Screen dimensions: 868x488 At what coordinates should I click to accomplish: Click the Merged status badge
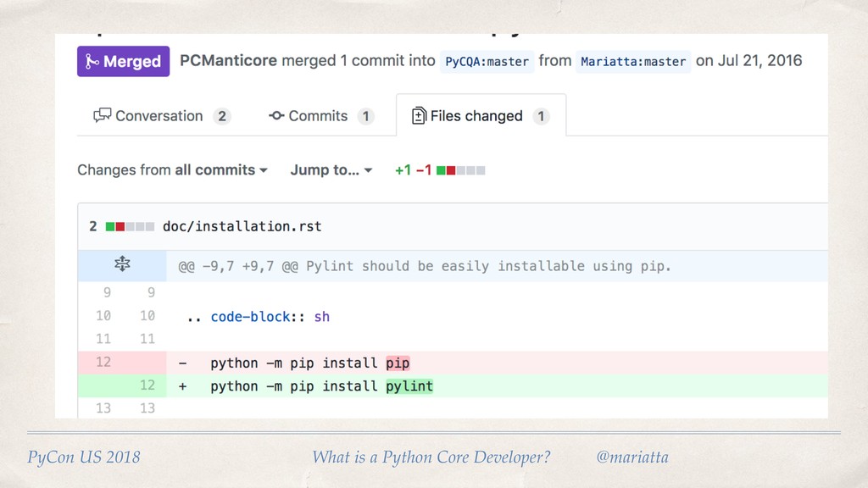tap(123, 61)
